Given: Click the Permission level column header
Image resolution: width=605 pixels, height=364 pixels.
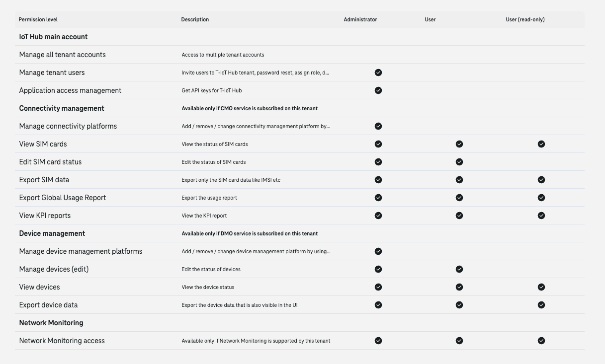Looking at the screenshot, I should (x=38, y=20).
